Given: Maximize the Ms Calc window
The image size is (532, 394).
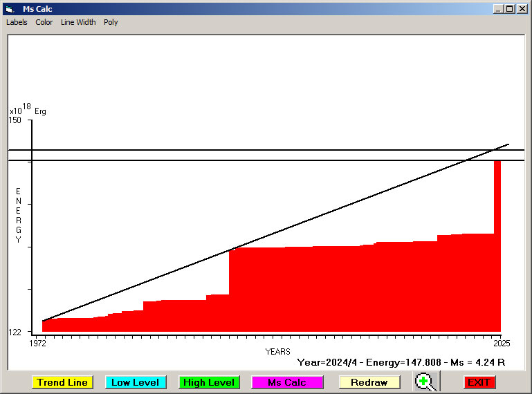Looking at the screenshot, I should tap(510, 9).
